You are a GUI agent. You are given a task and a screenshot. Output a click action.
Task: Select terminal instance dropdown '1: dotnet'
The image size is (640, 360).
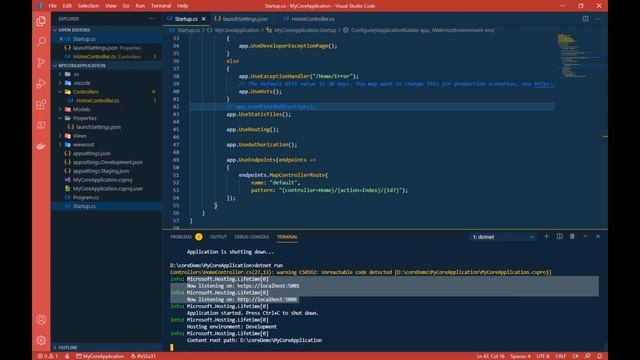pyautogui.click(x=503, y=237)
